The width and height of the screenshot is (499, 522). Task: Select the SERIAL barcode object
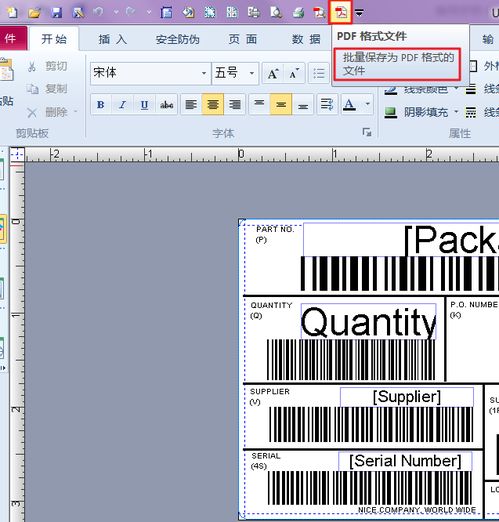370,487
